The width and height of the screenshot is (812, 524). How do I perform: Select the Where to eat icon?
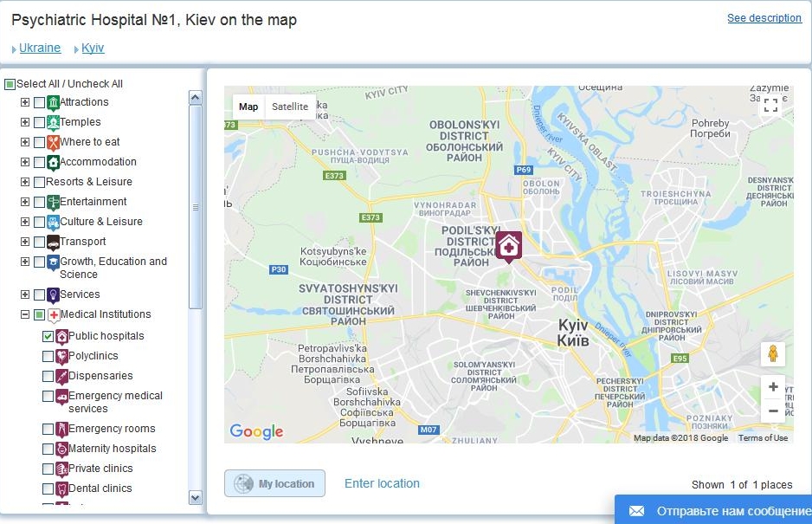55,141
